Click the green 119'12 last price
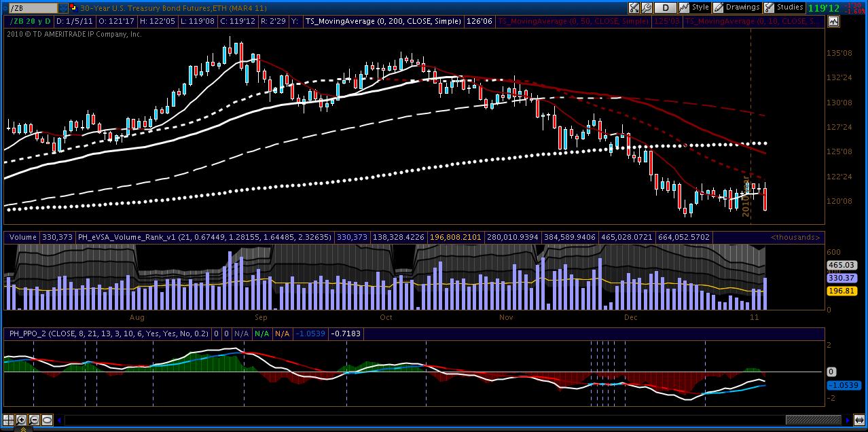868x432 pixels. tap(824, 8)
